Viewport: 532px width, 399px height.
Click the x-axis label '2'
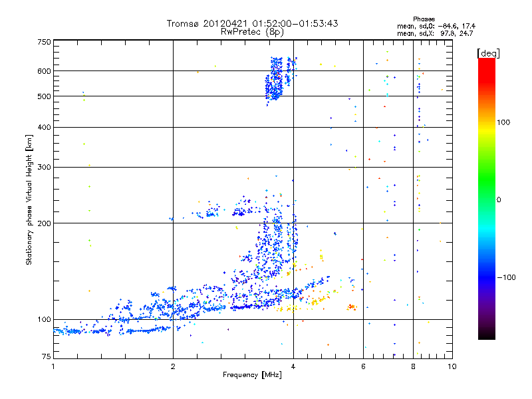[173, 366]
